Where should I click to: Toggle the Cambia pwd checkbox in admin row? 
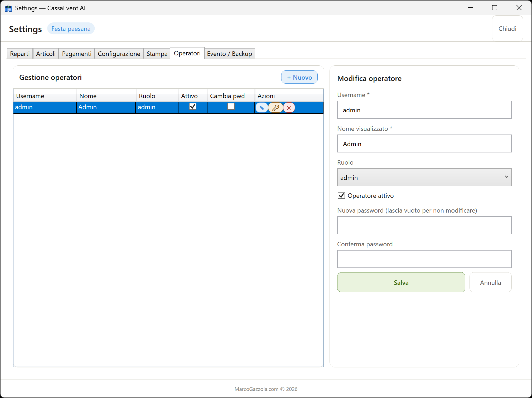[231, 106]
